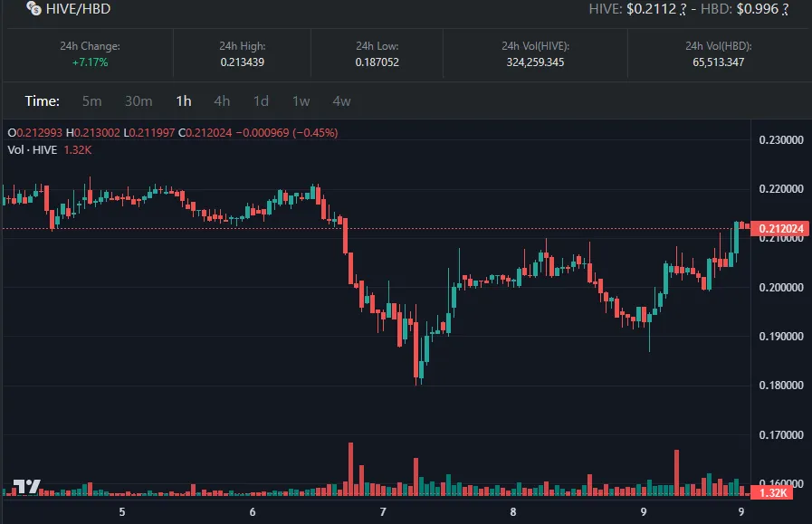Click the volume label 1.32K on axis
Viewport: 812px width, 524px height.
[x=772, y=492]
